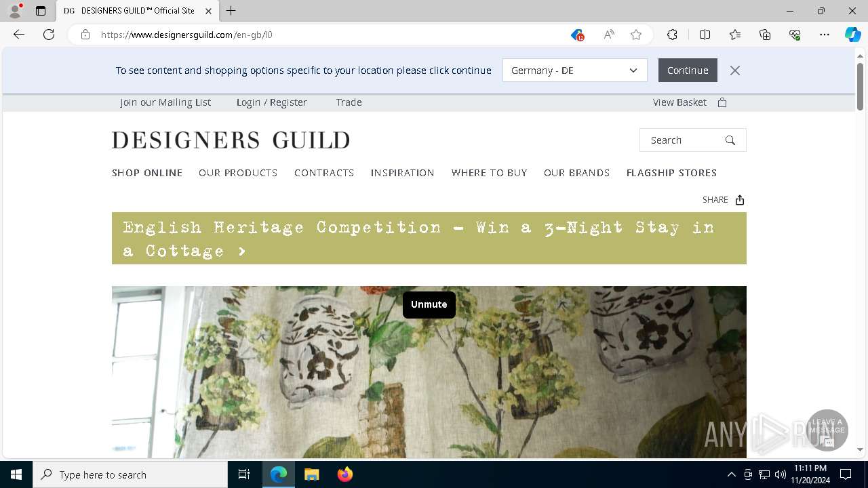
Task: Open WHERE TO BUY menu
Action: [490, 173]
